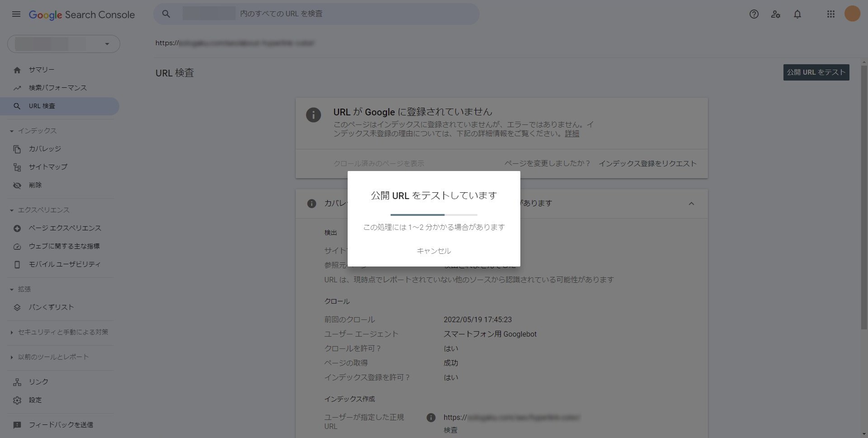Click the info icon beside canonical URL
The width and height of the screenshot is (868, 438).
(x=431, y=418)
